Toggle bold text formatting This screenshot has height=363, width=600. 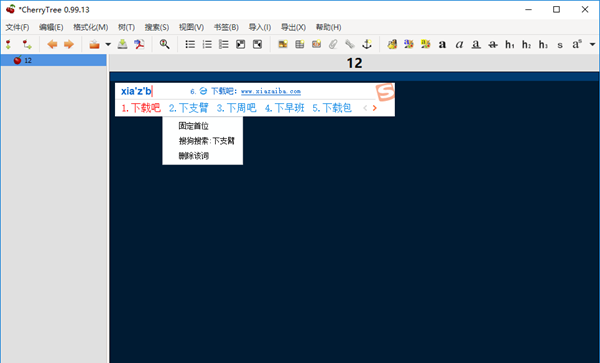coord(442,44)
